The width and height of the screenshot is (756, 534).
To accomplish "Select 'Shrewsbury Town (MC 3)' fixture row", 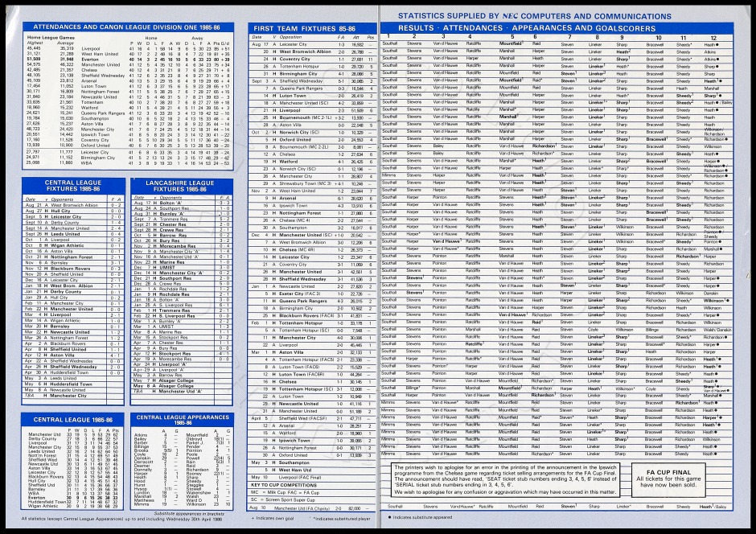I will (312, 183).
